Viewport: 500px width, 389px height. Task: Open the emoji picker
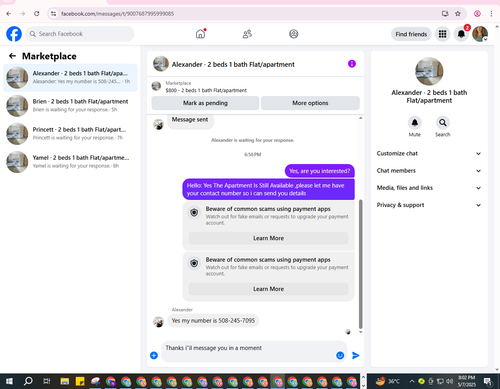coord(340,355)
